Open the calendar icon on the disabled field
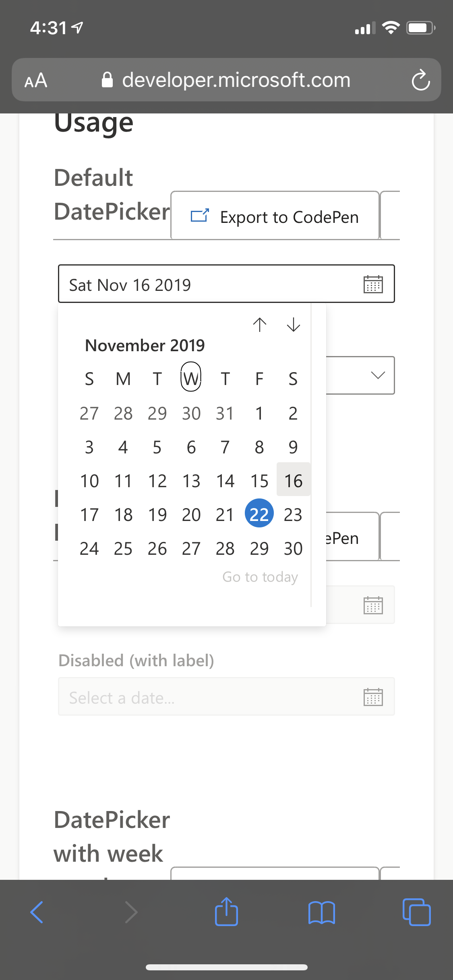453x980 pixels. [374, 697]
